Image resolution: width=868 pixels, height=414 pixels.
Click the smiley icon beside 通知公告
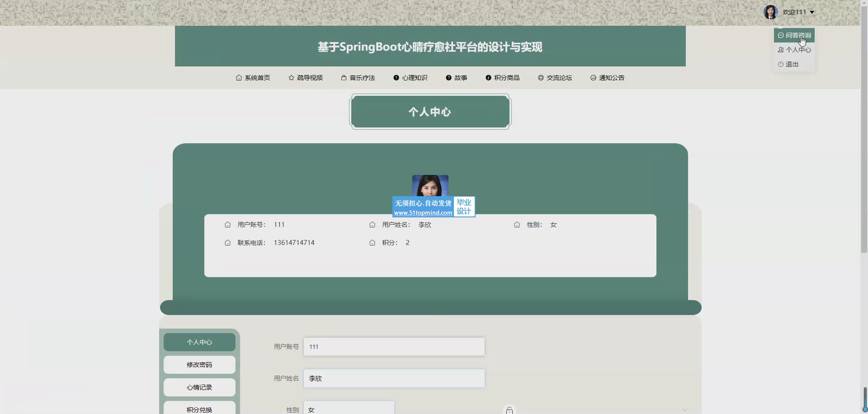tap(593, 78)
